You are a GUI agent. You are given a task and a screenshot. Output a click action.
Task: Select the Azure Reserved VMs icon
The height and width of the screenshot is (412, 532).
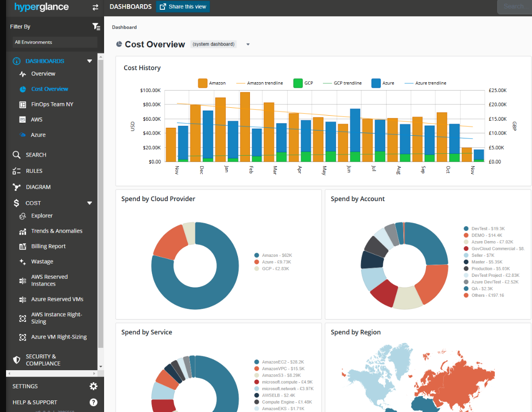[x=22, y=299]
